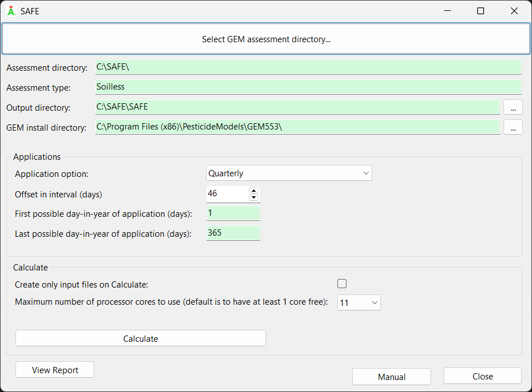
Task: Maximize the SAFE window
Action: click(481, 11)
